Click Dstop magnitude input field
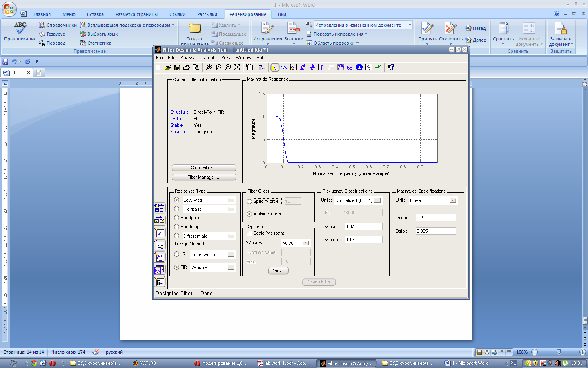The image size is (588, 368). [436, 231]
